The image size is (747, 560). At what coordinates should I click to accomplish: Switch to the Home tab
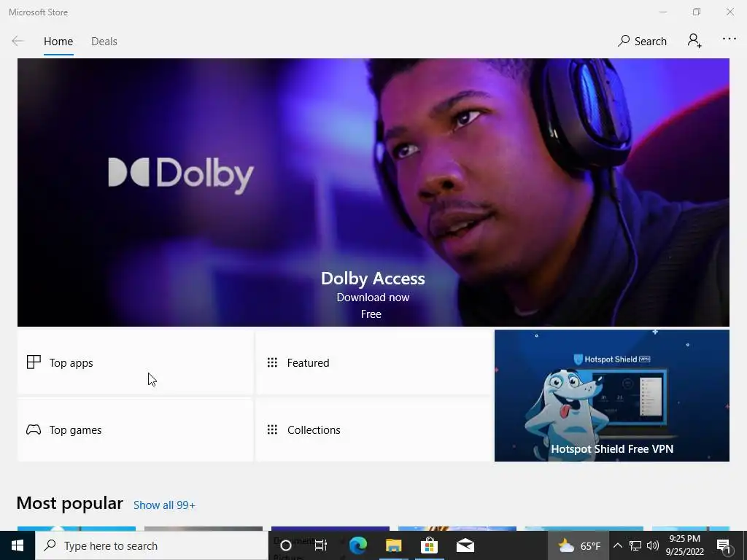pos(58,42)
